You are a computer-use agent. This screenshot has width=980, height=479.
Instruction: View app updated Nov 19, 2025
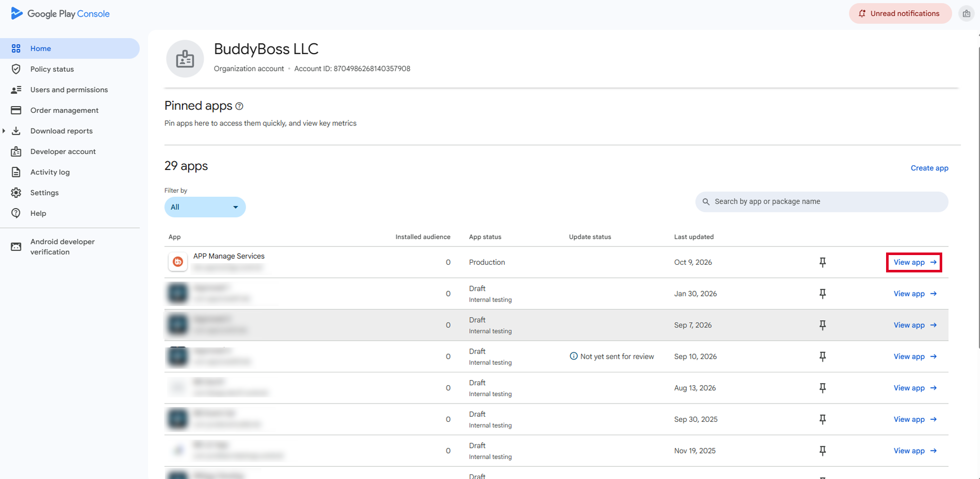click(915, 451)
